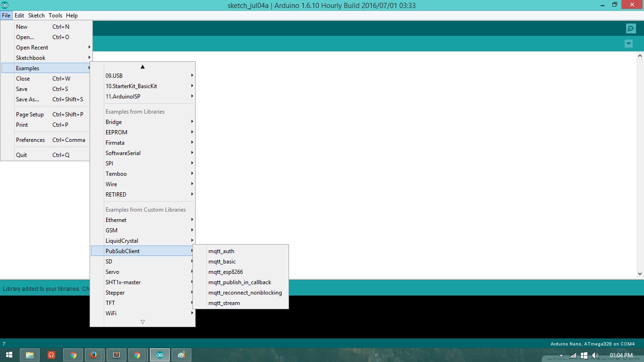This screenshot has height=362, width=644.
Task: Click Quit in the File menu
Action: [x=46, y=155]
